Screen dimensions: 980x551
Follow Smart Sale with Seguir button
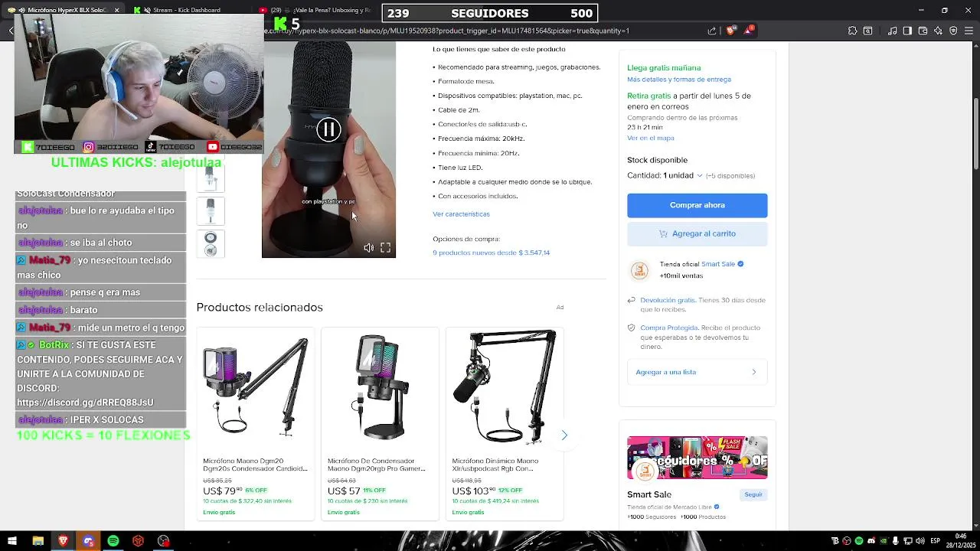pyautogui.click(x=753, y=494)
